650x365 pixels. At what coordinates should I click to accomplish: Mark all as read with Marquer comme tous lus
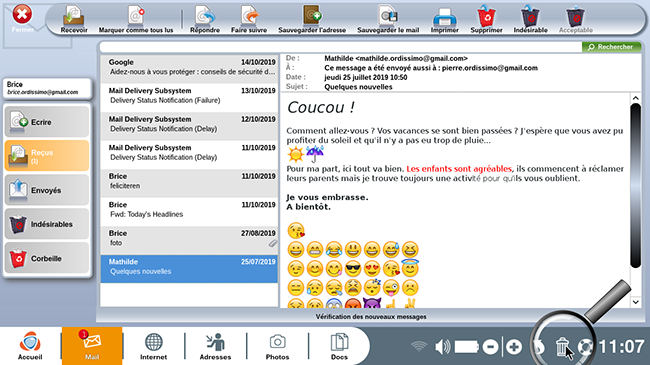[136, 19]
